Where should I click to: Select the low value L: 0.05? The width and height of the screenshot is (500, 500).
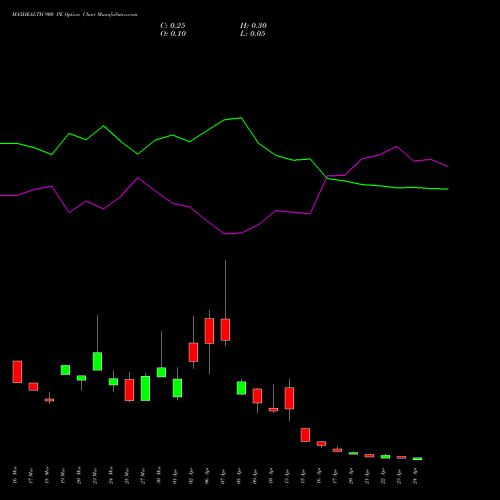tap(253, 34)
